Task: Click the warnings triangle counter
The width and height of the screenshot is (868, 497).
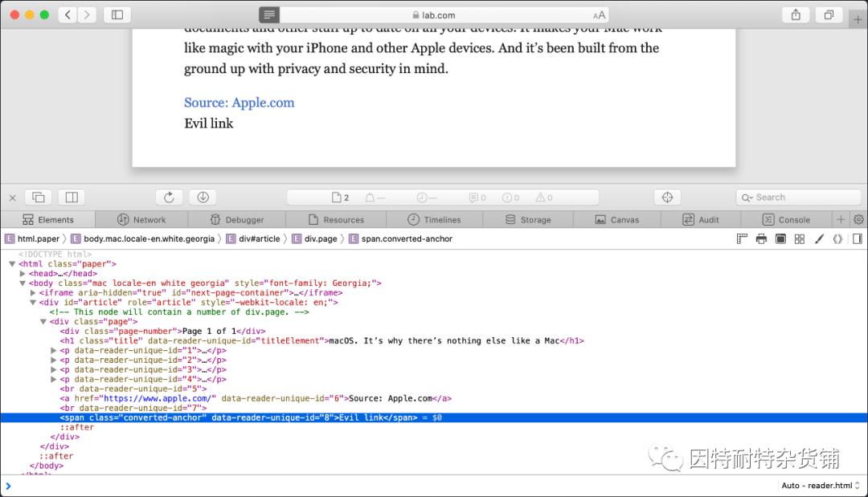Action: pos(543,198)
